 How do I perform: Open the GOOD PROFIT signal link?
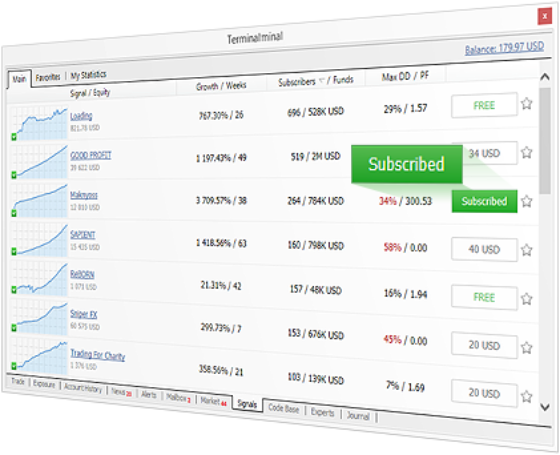(x=91, y=155)
